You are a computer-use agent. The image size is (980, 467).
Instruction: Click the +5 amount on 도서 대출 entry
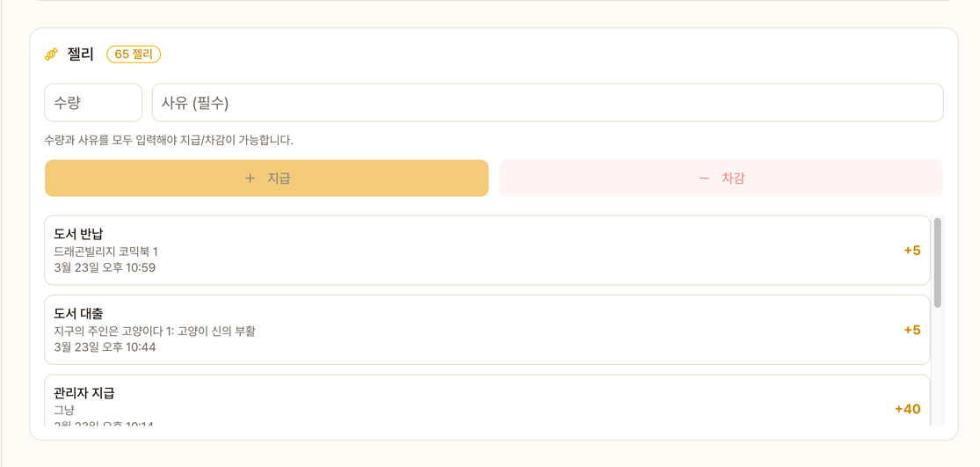pos(911,330)
